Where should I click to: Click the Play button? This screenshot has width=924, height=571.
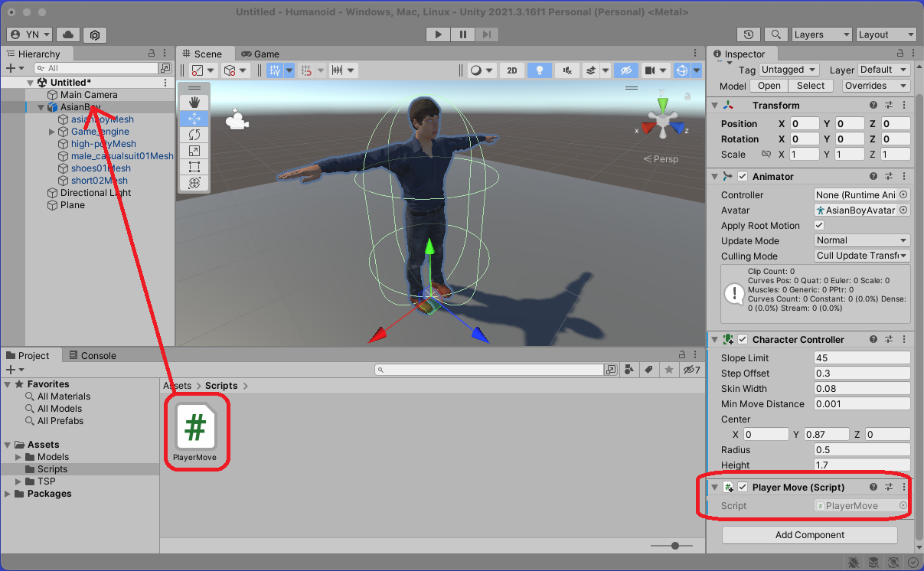[x=439, y=34]
